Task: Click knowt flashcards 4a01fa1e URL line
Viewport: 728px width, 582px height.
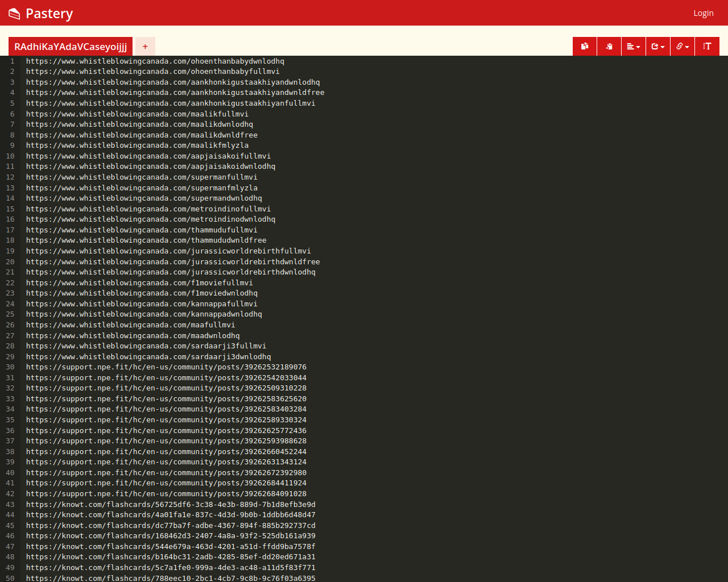Action: coord(171,515)
